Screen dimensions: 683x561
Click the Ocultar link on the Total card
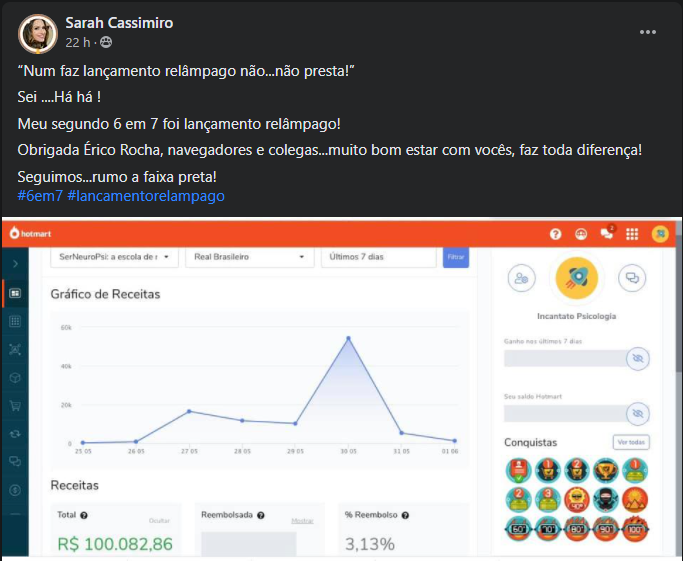click(x=159, y=521)
